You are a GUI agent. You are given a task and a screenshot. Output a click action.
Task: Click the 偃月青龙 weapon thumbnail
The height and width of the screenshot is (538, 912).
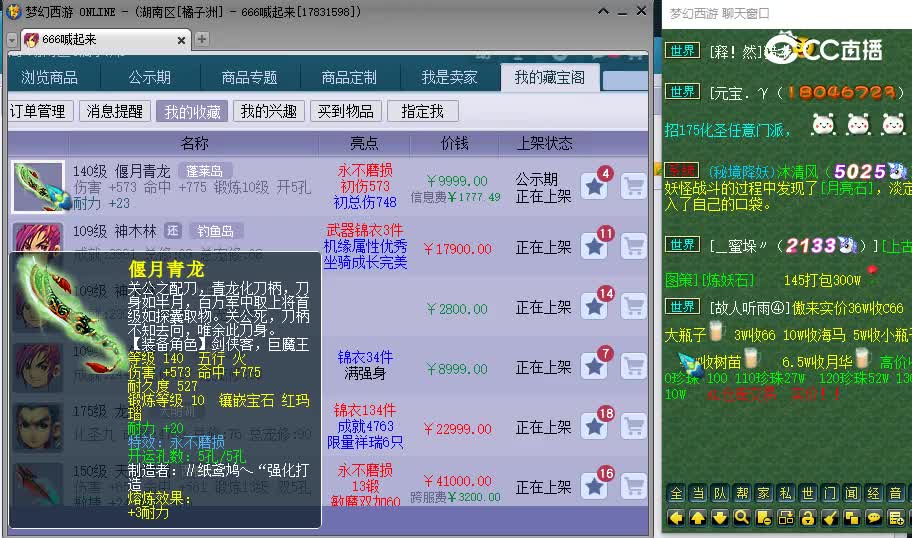click(x=38, y=187)
